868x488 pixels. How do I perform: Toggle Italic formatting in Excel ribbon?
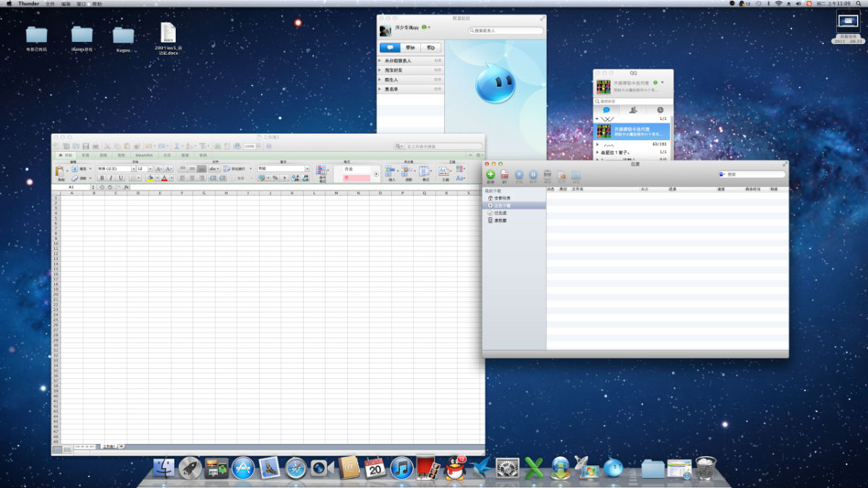tap(111, 178)
